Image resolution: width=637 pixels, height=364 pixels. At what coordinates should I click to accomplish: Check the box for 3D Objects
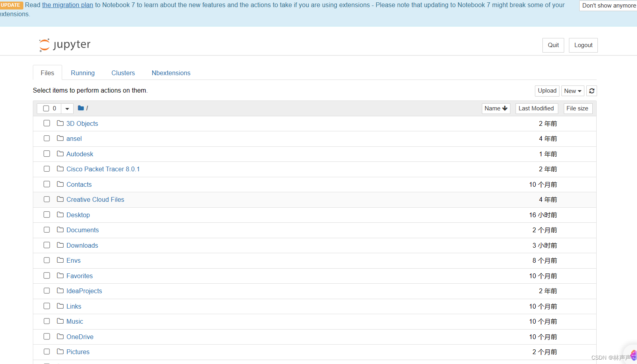(47, 123)
